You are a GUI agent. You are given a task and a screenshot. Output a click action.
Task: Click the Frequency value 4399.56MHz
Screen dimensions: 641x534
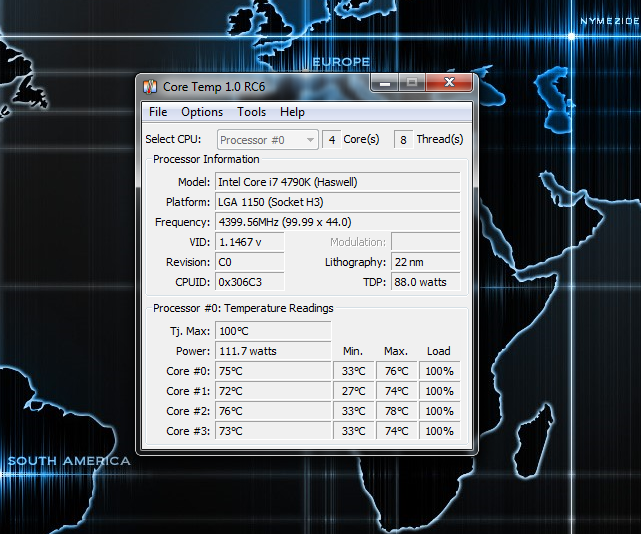click(338, 222)
